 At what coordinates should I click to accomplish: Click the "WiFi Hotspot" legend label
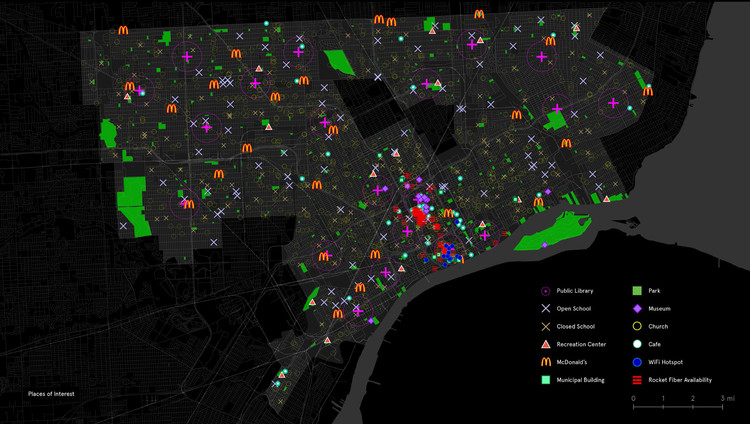point(668,362)
